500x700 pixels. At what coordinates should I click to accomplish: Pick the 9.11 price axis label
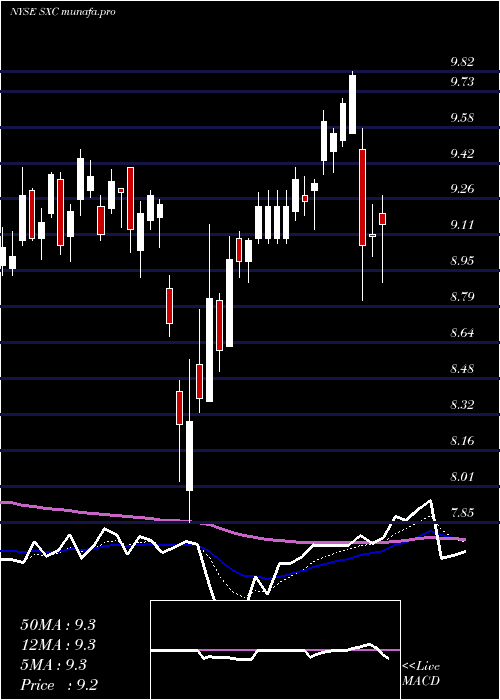pyautogui.click(x=462, y=225)
